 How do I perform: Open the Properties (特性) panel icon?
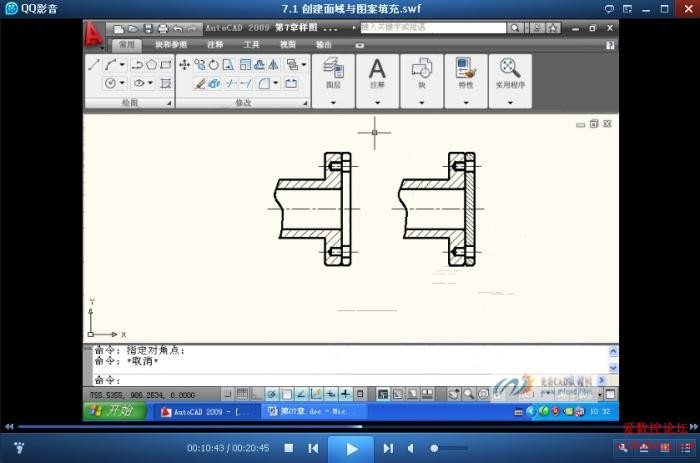click(465, 74)
